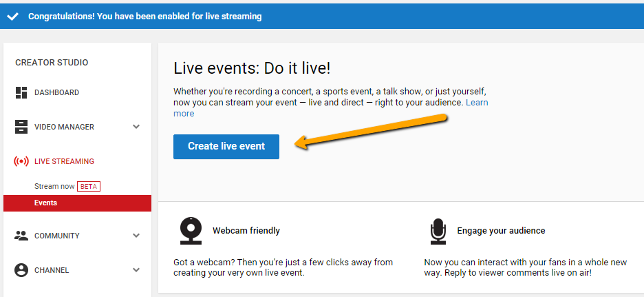Click the Community people icon
This screenshot has height=297, width=644.
(x=21, y=236)
